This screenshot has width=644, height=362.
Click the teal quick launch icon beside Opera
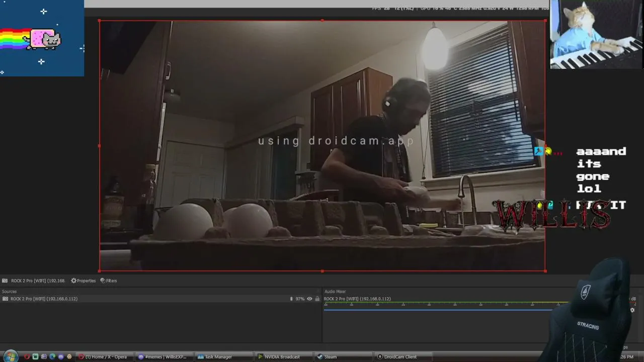coord(35,356)
